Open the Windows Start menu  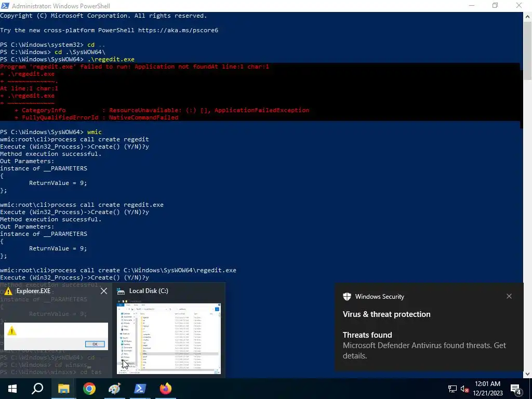(x=12, y=389)
